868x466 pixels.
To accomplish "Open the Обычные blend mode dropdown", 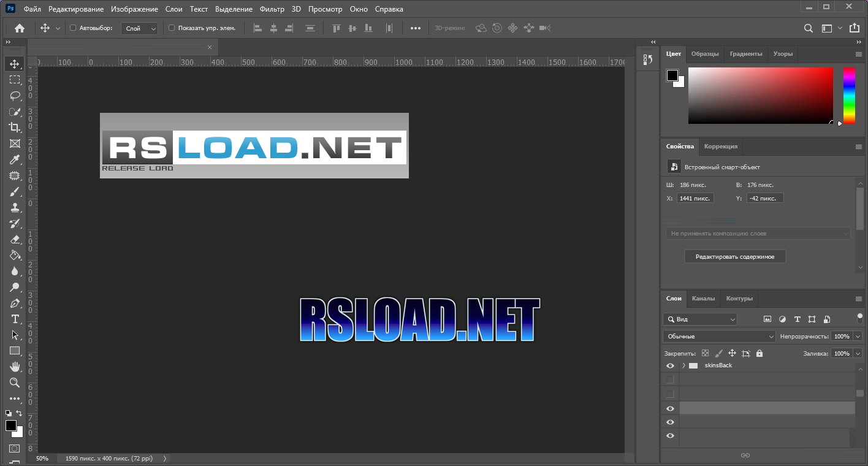I will [719, 337].
